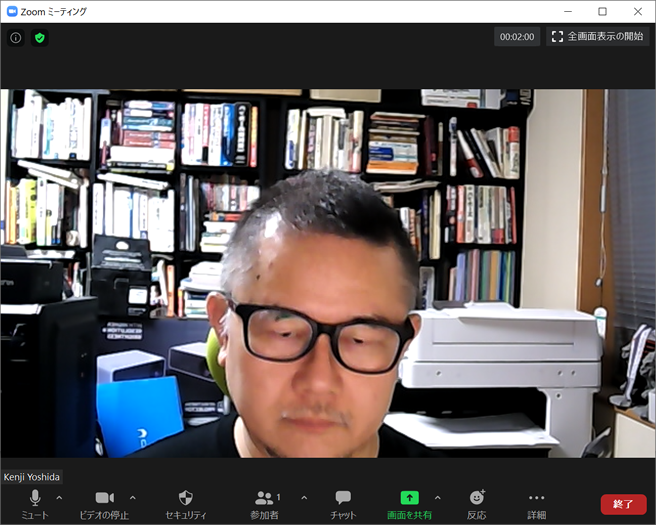Click the green encryption shield icon
The height and width of the screenshot is (525, 656).
pos(40,37)
